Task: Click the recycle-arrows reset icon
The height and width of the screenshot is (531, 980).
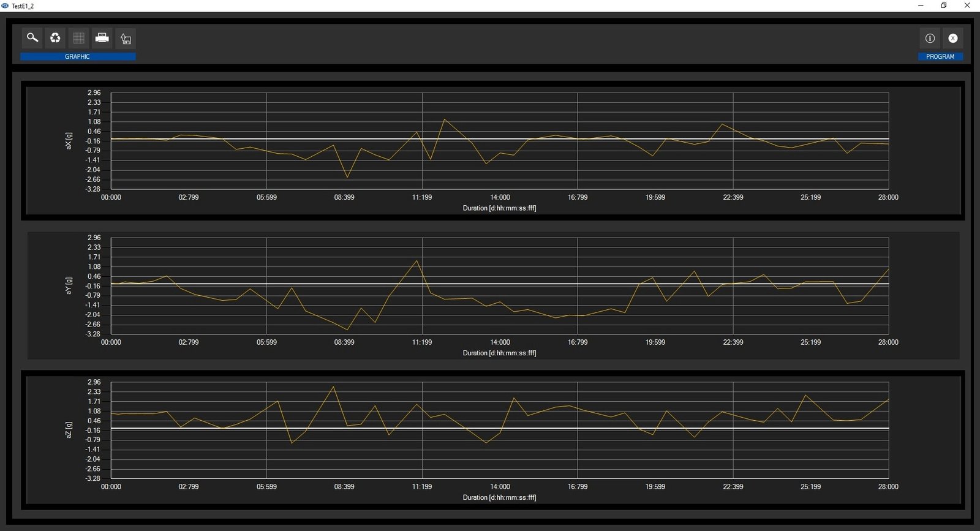Action: click(55, 38)
